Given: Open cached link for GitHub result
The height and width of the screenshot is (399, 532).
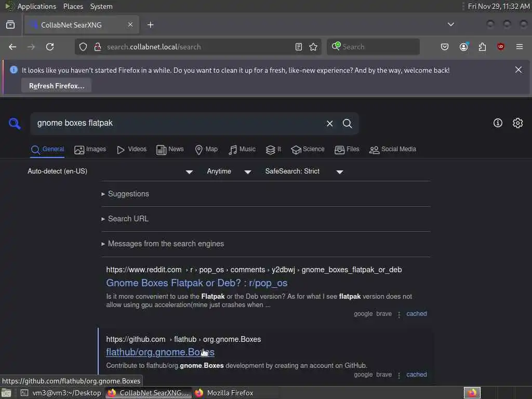Looking at the screenshot, I should (x=416, y=375).
